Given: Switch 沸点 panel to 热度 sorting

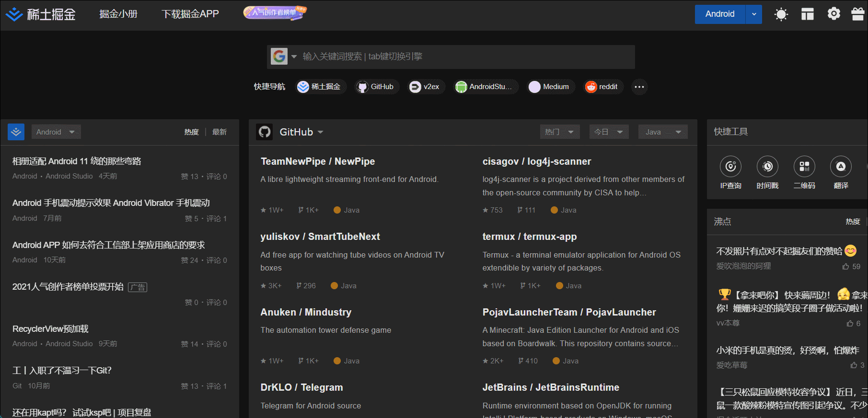Looking at the screenshot, I should [853, 222].
